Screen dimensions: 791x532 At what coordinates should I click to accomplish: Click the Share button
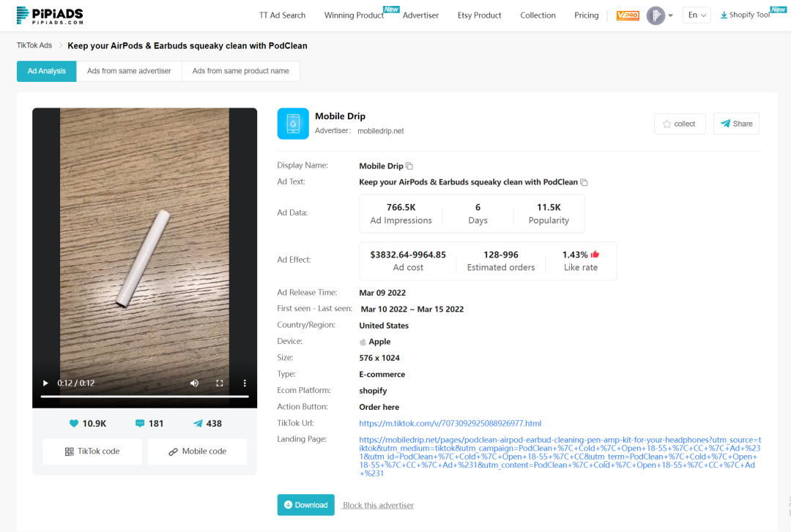click(736, 124)
